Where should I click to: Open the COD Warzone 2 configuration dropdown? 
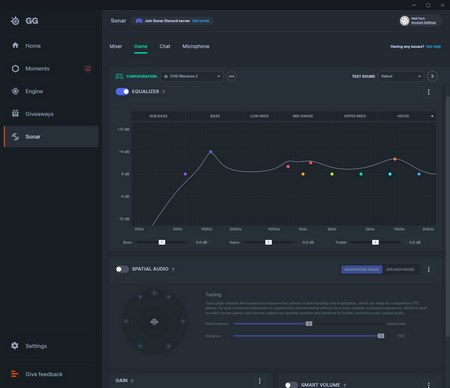pos(192,76)
